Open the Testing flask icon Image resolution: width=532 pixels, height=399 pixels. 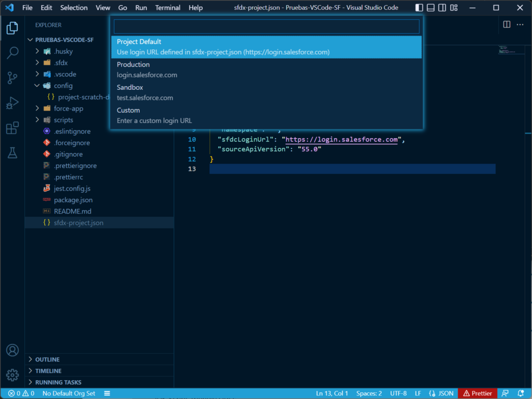click(12, 153)
